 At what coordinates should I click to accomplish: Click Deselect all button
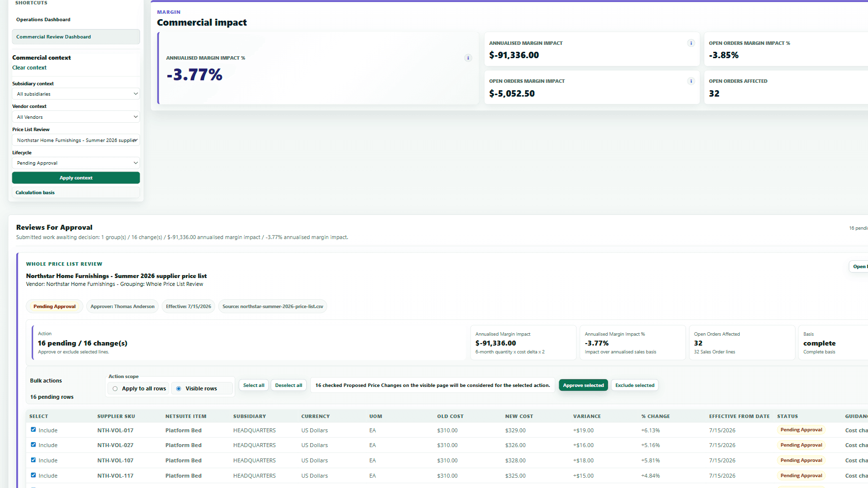click(x=289, y=385)
